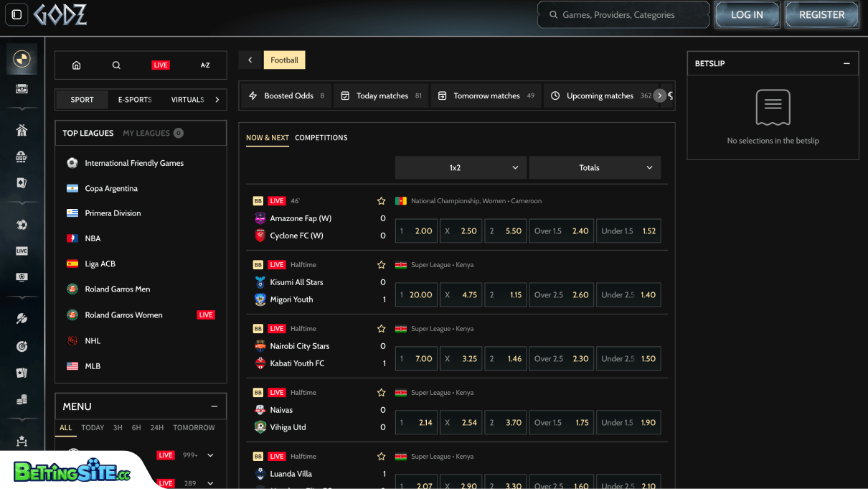Switch to the VIRTUALS tab
Image resolution: width=868 pixels, height=489 pixels.
click(x=187, y=100)
